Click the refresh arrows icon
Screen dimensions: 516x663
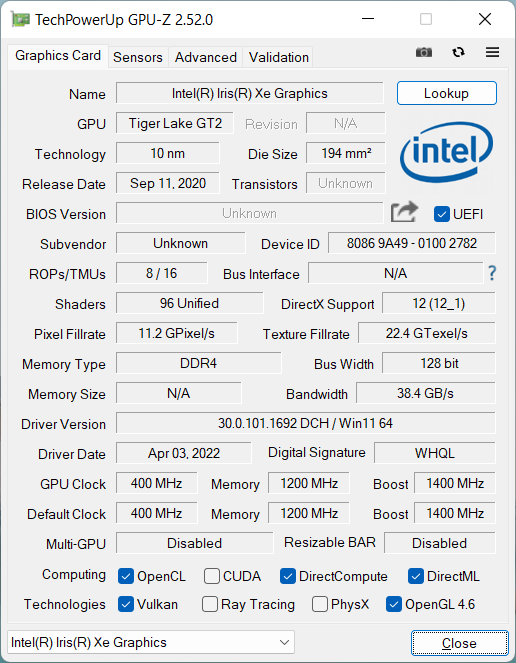point(458,52)
